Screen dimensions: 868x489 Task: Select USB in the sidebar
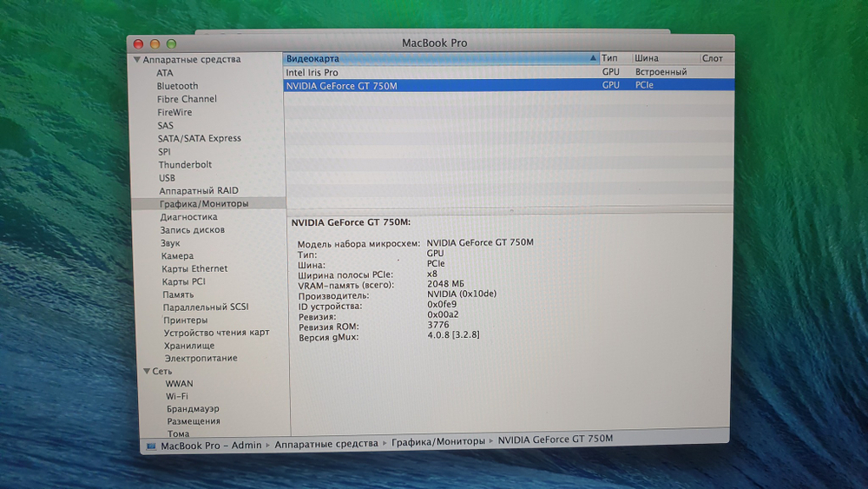click(x=168, y=178)
